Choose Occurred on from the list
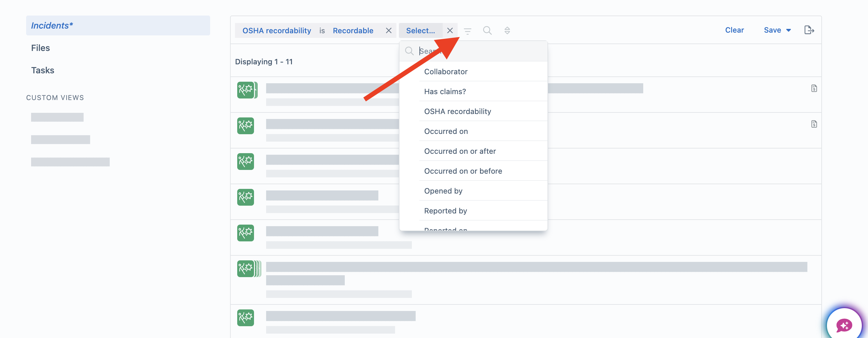Image resolution: width=868 pixels, height=338 pixels. tap(473, 131)
